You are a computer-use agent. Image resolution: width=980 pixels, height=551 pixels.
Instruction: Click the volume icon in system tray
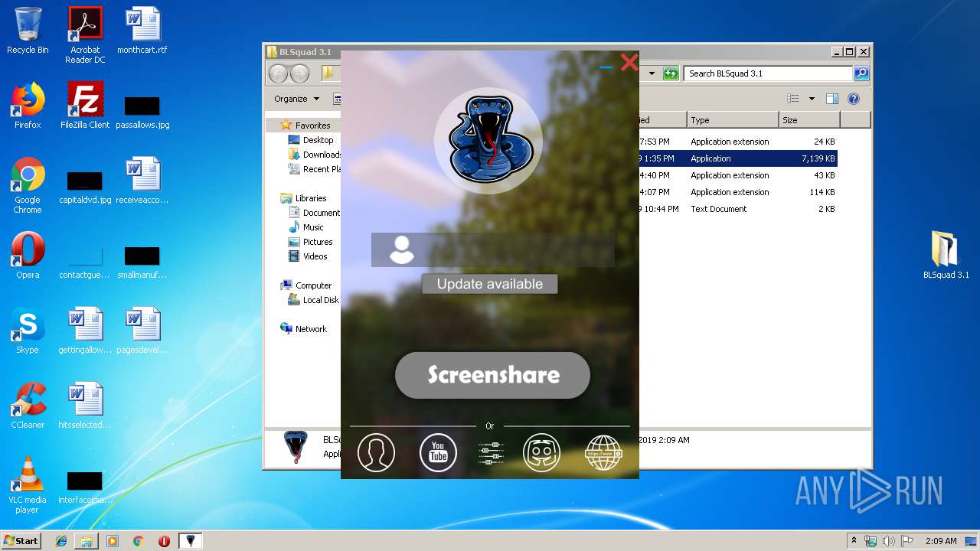[x=889, y=540]
